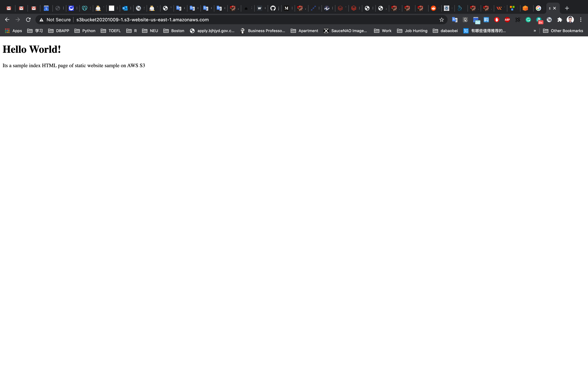The width and height of the screenshot is (588, 367).
Task: Bookmark this page with the star icon
Action: [441, 20]
